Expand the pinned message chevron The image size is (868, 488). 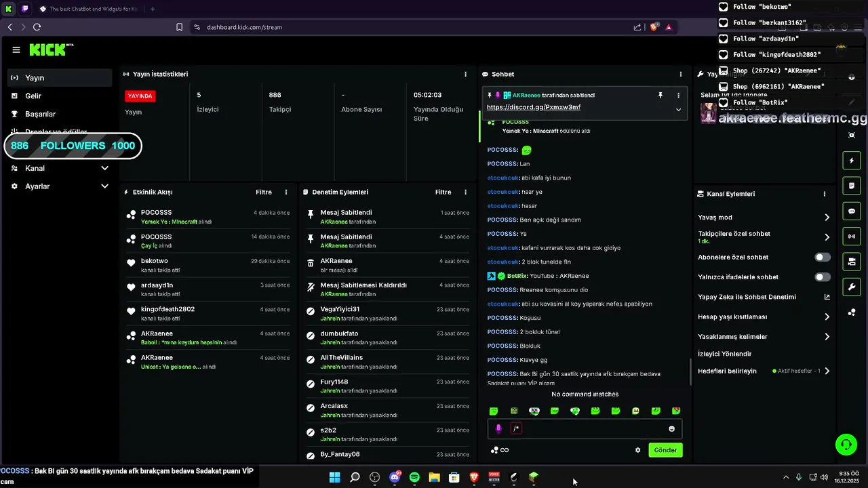point(678,110)
